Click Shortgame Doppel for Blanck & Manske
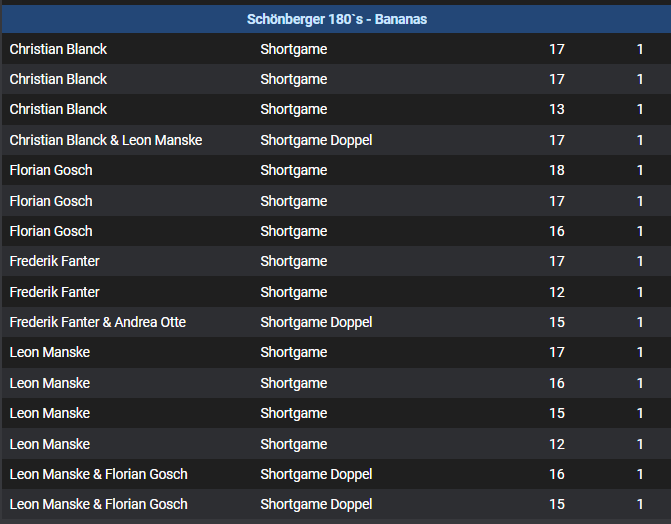The height and width of the screenshot is (524, 671). 316,140
